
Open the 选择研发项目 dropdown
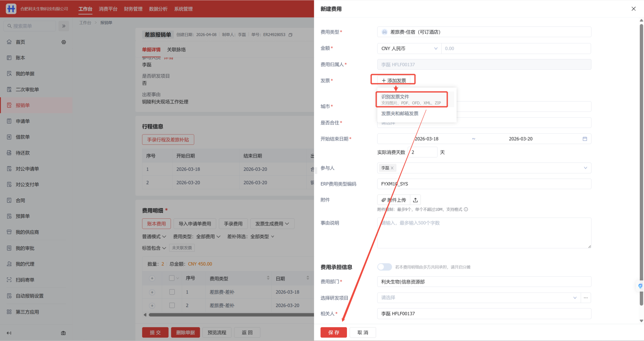tap(479, 298)
